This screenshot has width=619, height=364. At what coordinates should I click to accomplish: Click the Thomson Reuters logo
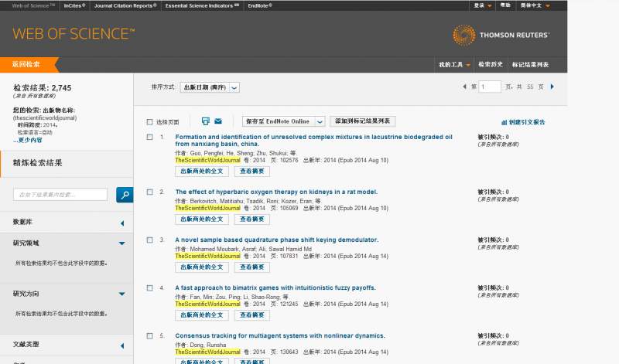(x=501, y=35)
